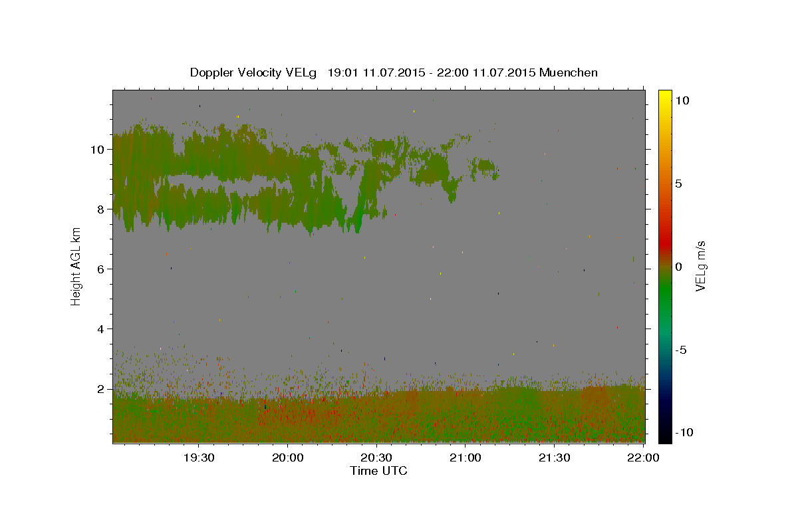Click the 'Height AGL km' axis label
The height and width of the screenshot is (532, 798).
(x=76, y=266)
